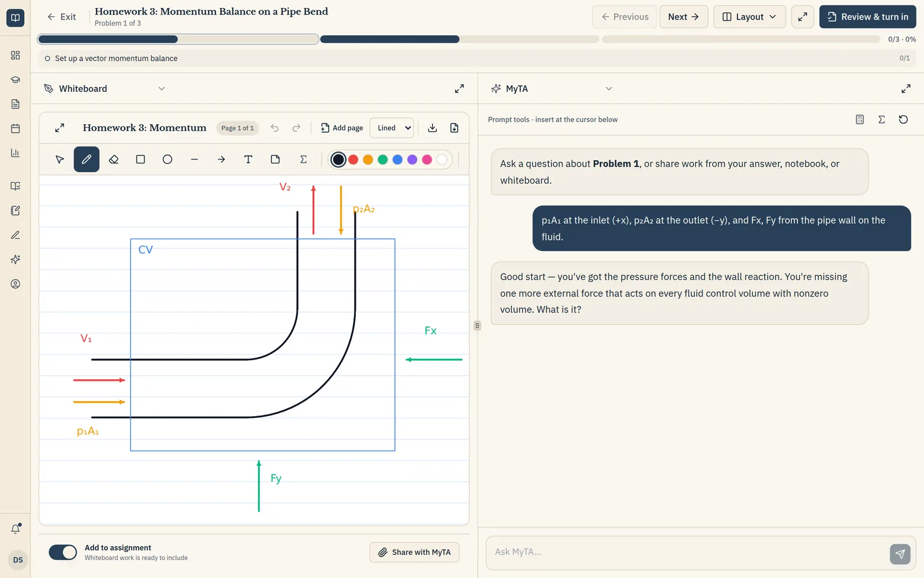
Task: Select the ellipse shape tool
Action: tap(167, 160)
